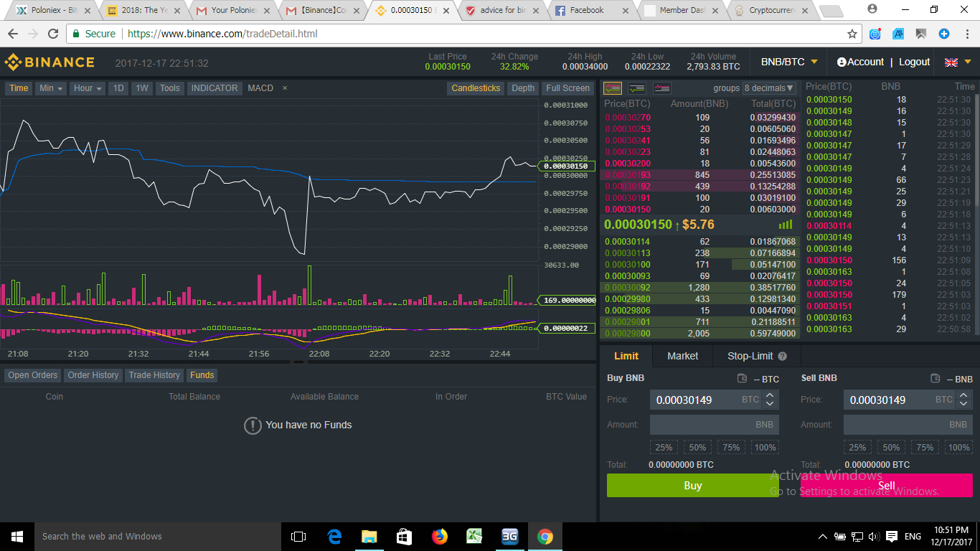
Task: Open File Explorer from the taskbar
Action: [x=369, y=536]
